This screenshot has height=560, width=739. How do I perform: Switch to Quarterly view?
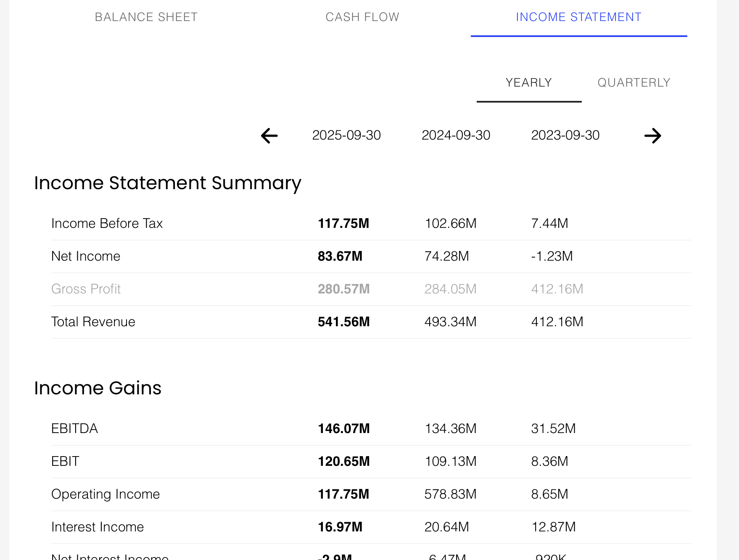coord(634,82)
